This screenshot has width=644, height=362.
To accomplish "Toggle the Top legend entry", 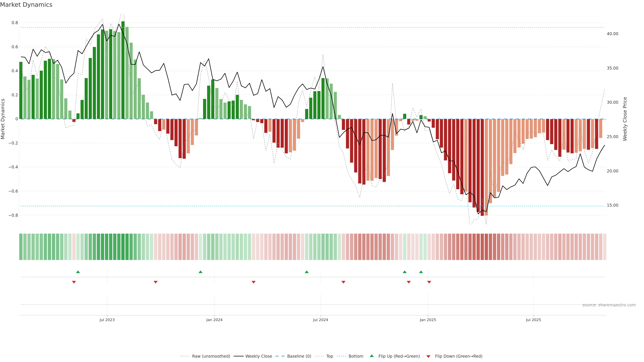I will 330,356.
